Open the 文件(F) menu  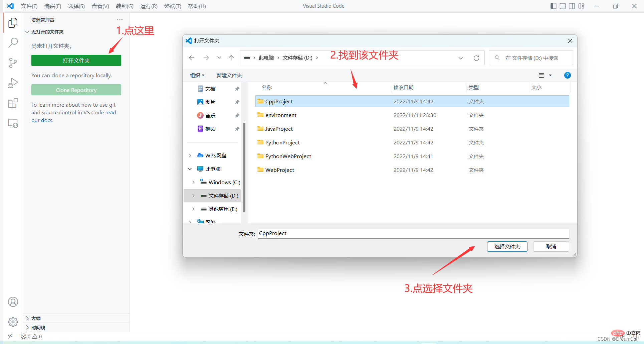pos(29,6)
